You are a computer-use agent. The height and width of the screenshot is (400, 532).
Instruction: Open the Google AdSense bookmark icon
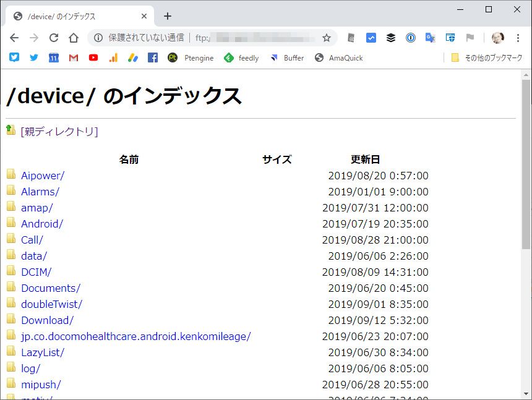pos(132,58)
